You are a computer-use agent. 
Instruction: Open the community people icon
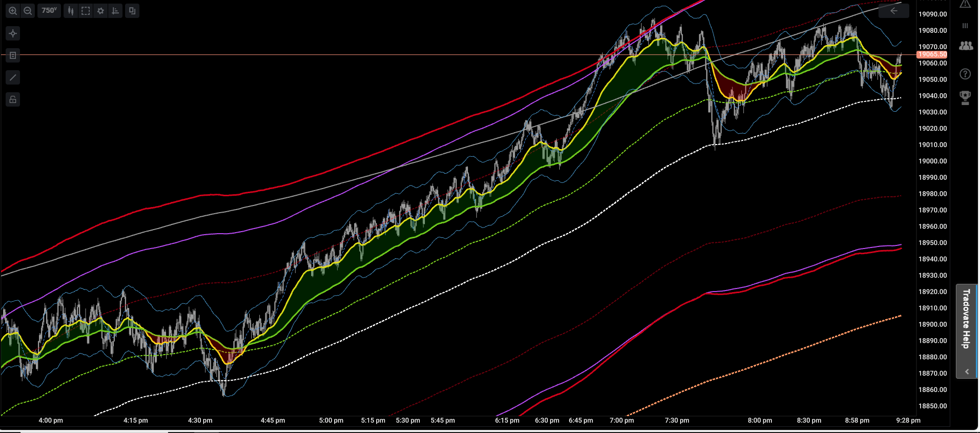tap(966, 46)
